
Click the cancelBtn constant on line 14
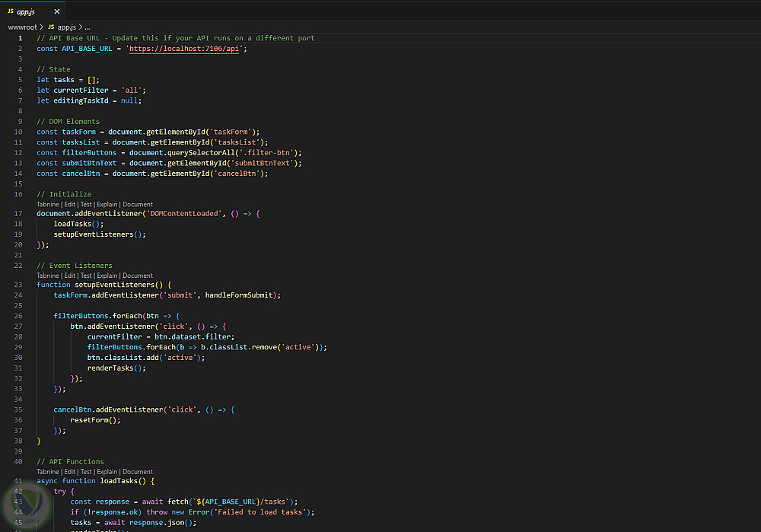pos(81,174)
